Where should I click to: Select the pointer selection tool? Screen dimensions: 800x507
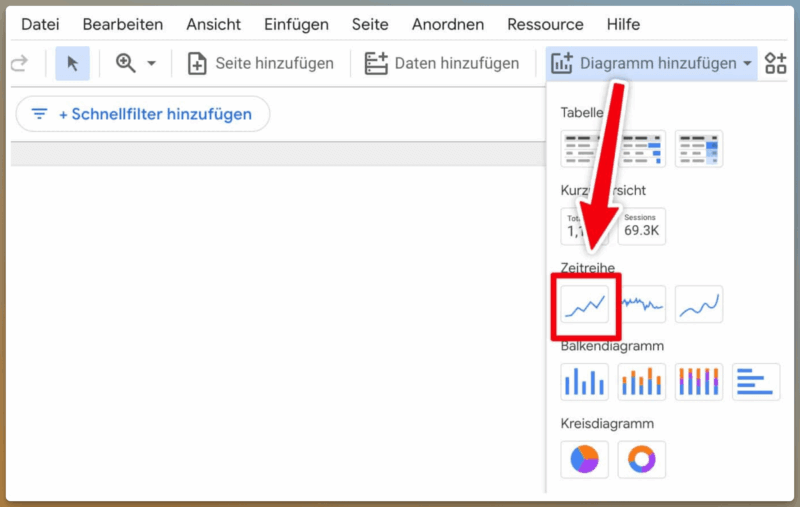coord(72,63)
